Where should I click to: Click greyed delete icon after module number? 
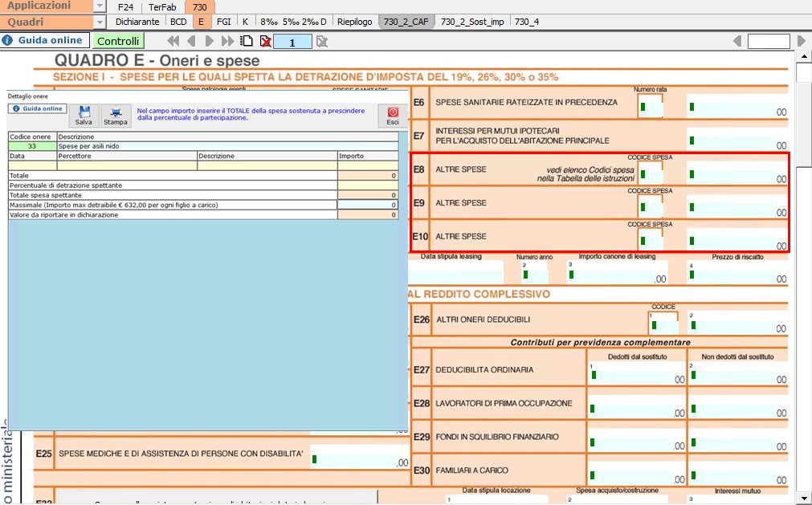321,41
